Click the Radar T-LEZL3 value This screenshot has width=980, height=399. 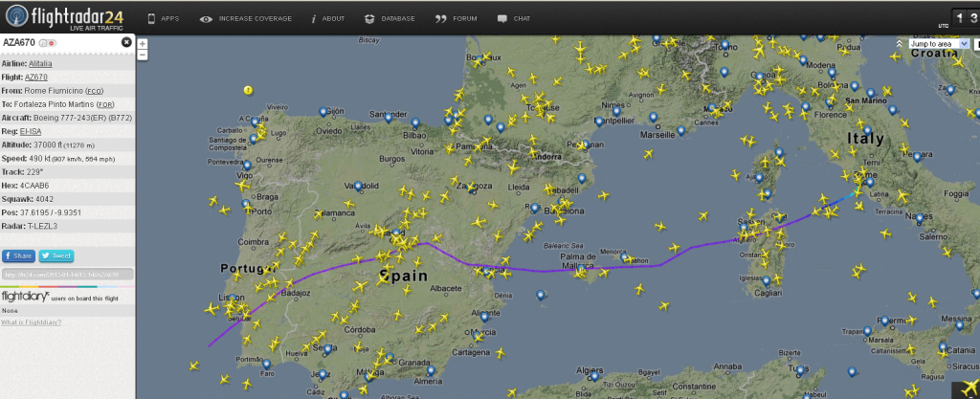point(41,227)
